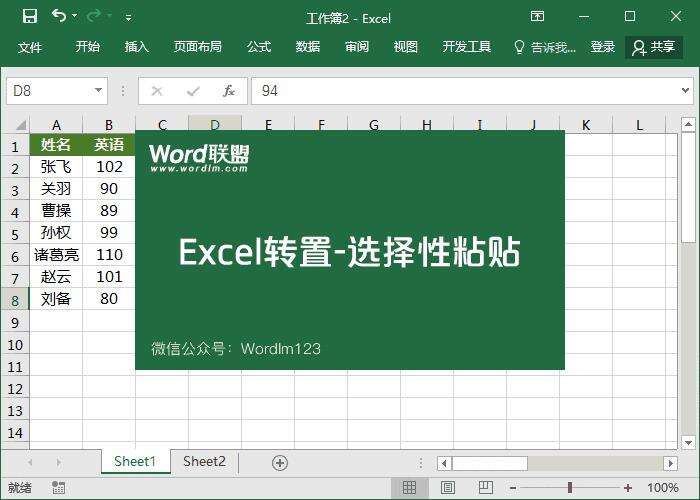Switch to Page Break Preview icon
Screen dimensions: 700x500
(x=486, y=487)
